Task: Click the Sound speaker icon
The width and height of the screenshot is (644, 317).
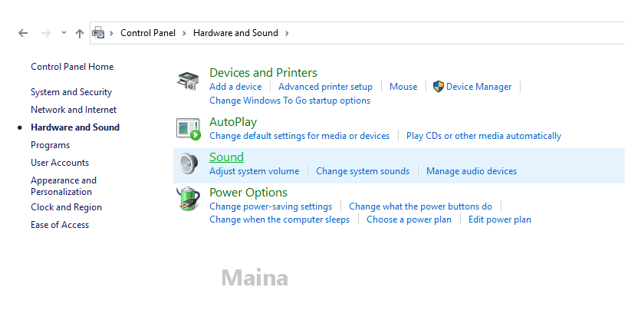Action: [189, 163]
